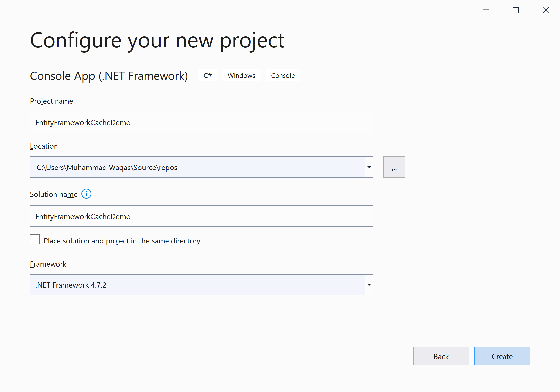Viewport: 560px width, 392px height.
Task: Select the .NET Framework 4.7.2 combo box
Action: tap(197, 285)
